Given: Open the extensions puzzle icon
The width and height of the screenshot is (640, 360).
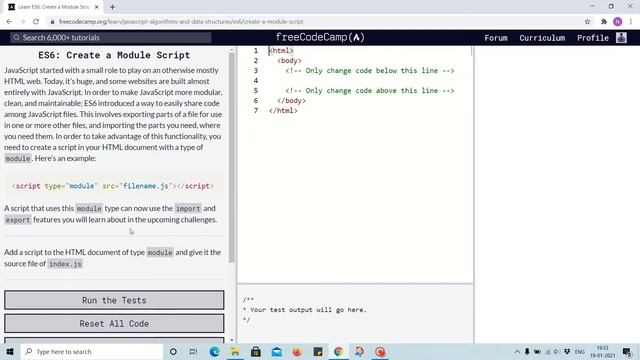Looking at the screenshot, I should [604, 22].
